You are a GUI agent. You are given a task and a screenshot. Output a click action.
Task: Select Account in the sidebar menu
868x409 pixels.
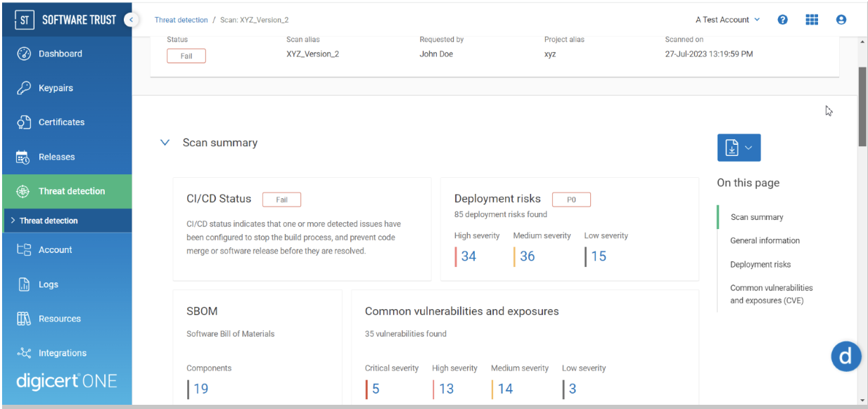(x=55, y=250)
